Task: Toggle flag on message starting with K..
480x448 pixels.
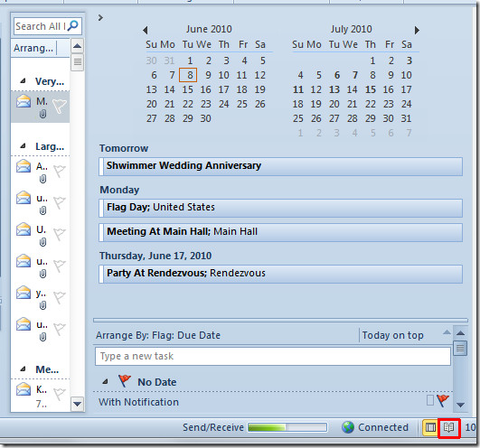Action: (59, 394)
